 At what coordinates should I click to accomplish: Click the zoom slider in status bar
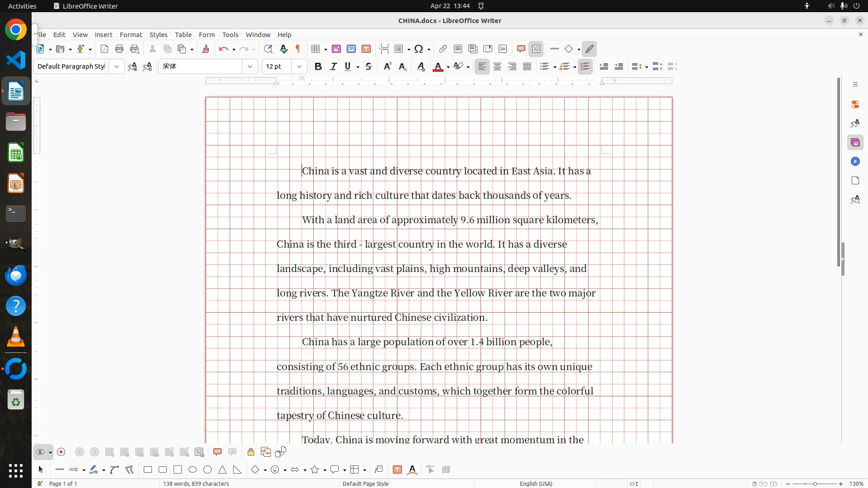point(815,484)
